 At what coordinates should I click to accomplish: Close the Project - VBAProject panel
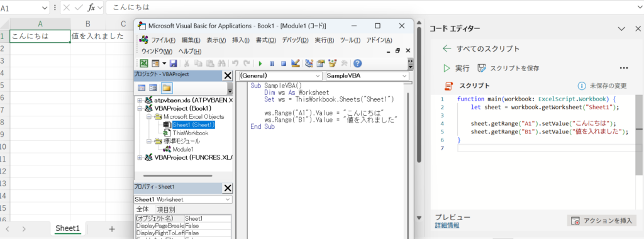(227, 75)
